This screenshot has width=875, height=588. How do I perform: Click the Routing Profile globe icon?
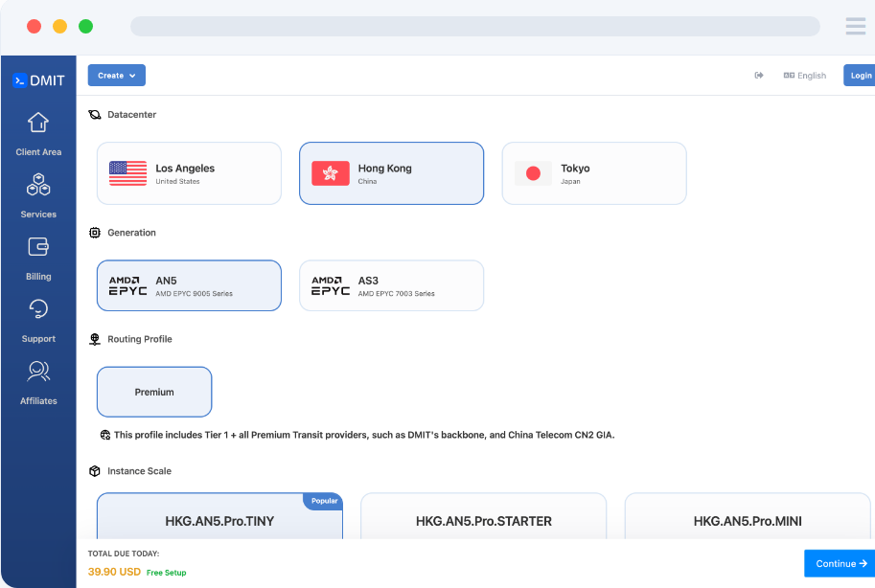(x=95, y=339)
